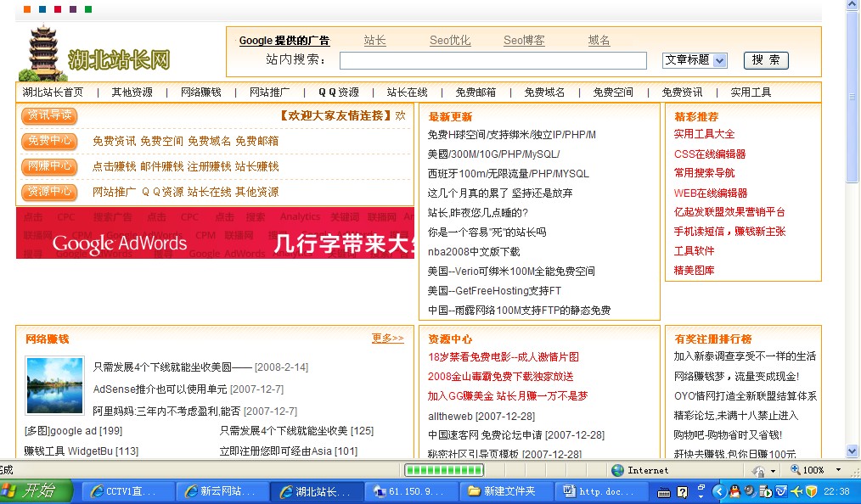Open 精美图库 recommended link

click(x=694, y=271)
